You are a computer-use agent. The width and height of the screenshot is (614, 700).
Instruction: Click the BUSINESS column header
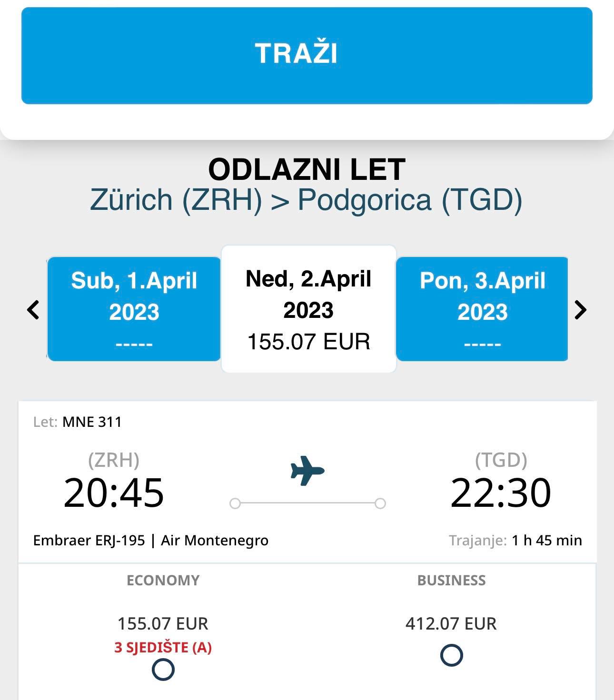pyautogui.click(x=451, y=580)
